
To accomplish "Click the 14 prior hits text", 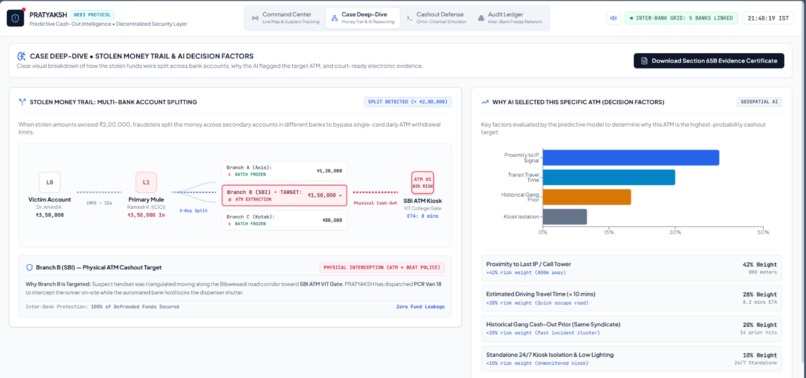I will click(x=758, y=333).
